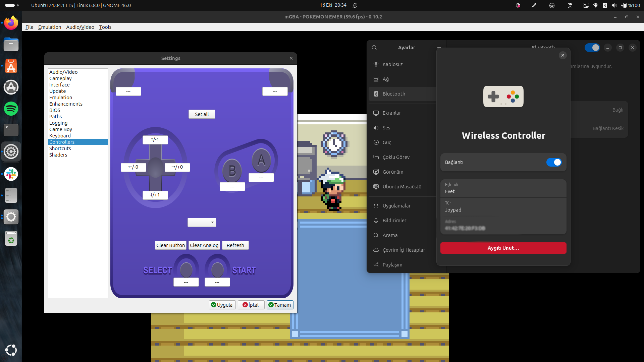This screenshot has width=644, height=362.
Task: Open the Ayarlar hamburger menu
Action: [x=439, y=47]
